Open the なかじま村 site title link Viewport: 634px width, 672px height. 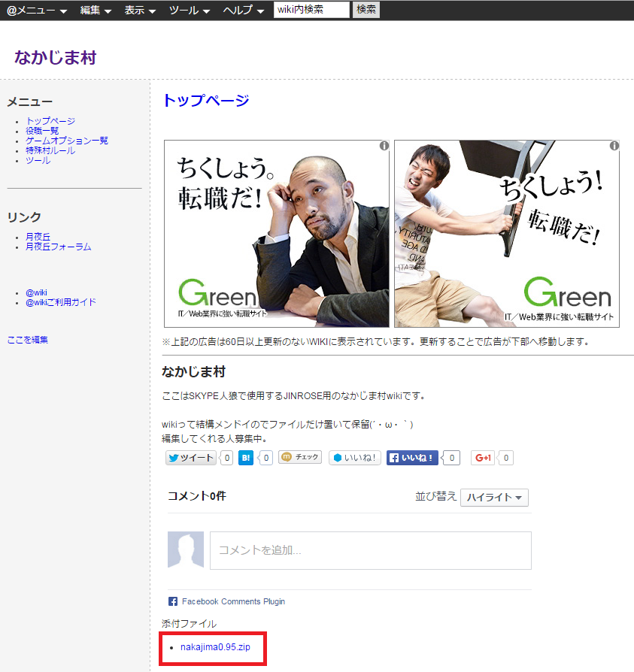(56, 57)
